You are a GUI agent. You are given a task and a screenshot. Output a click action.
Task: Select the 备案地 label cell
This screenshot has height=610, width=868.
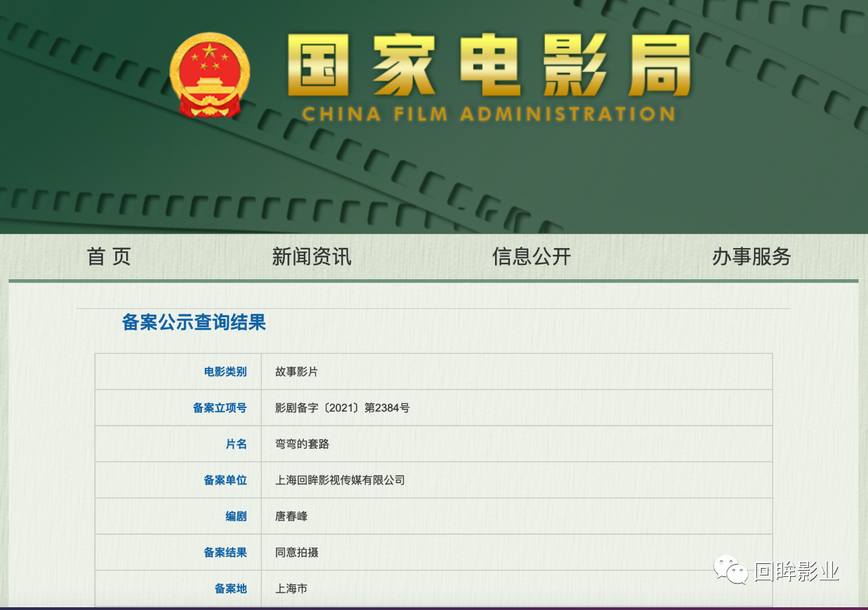[x=178, y=588]
